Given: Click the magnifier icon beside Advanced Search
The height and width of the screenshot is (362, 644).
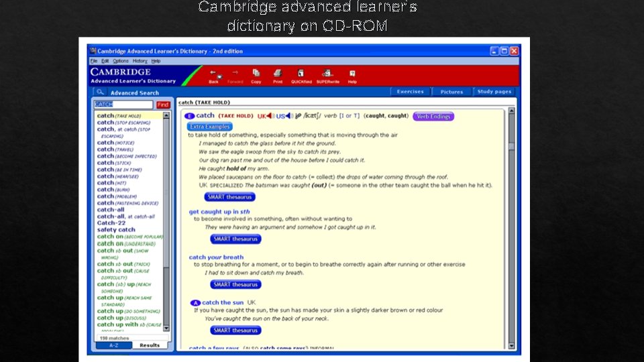Looking at the screenshot, I should 100,92.
